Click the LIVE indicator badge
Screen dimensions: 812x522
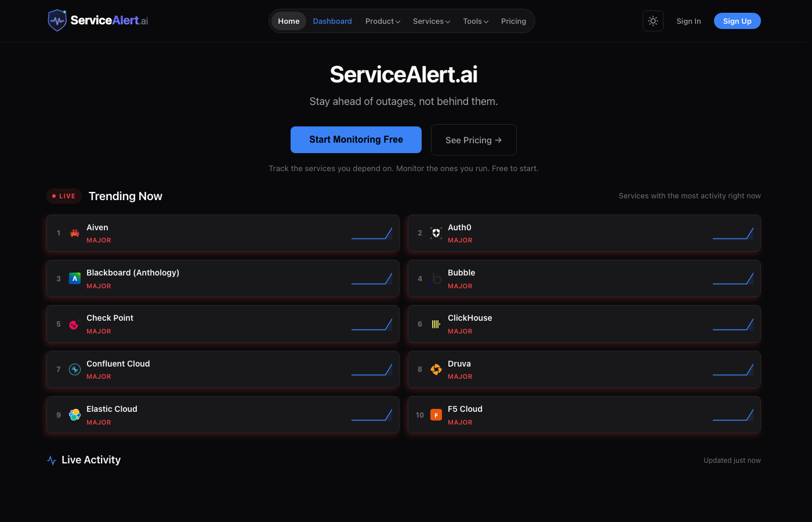64,196
